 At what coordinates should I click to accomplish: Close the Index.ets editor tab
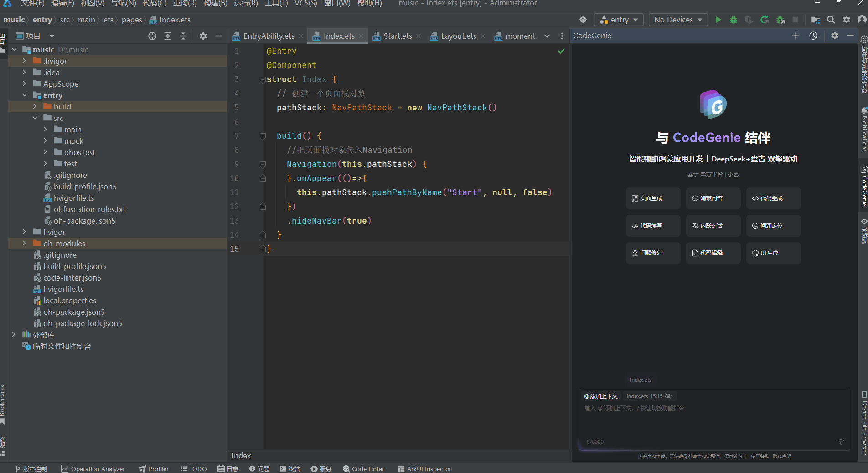(361, 36)
